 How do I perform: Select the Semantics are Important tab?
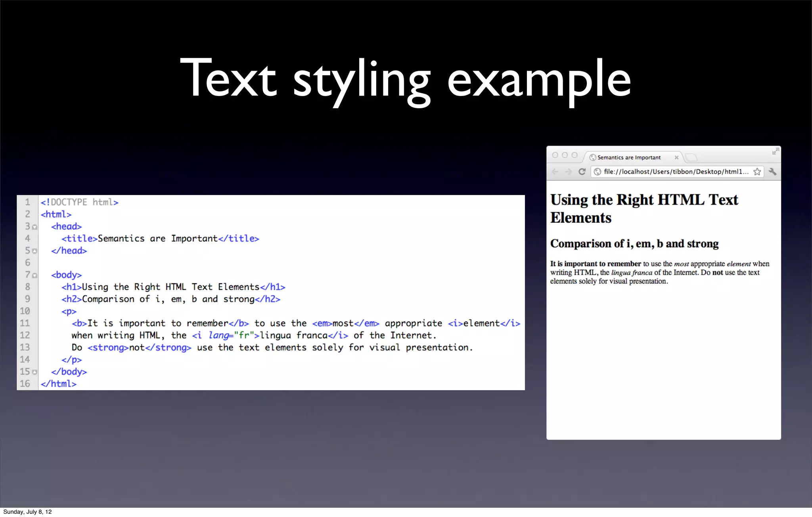click(633, 157)
